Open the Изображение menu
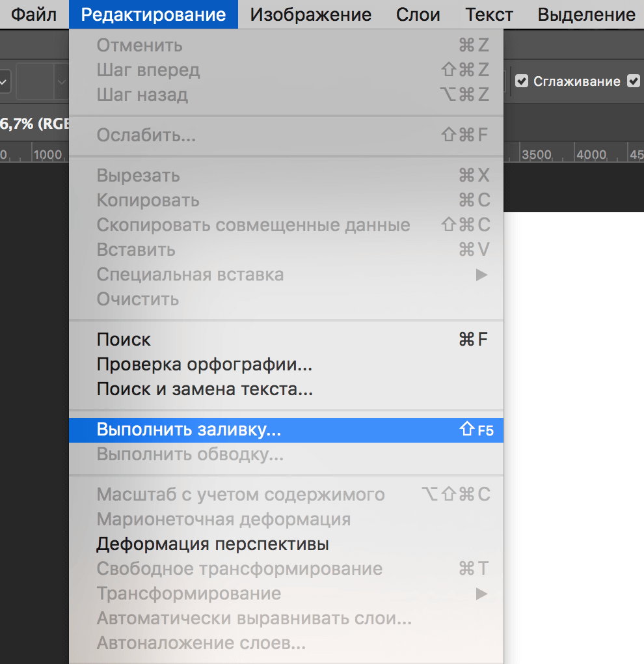This screenshot has width=644, height=664. pyautogui.click(x=310, y=14)
